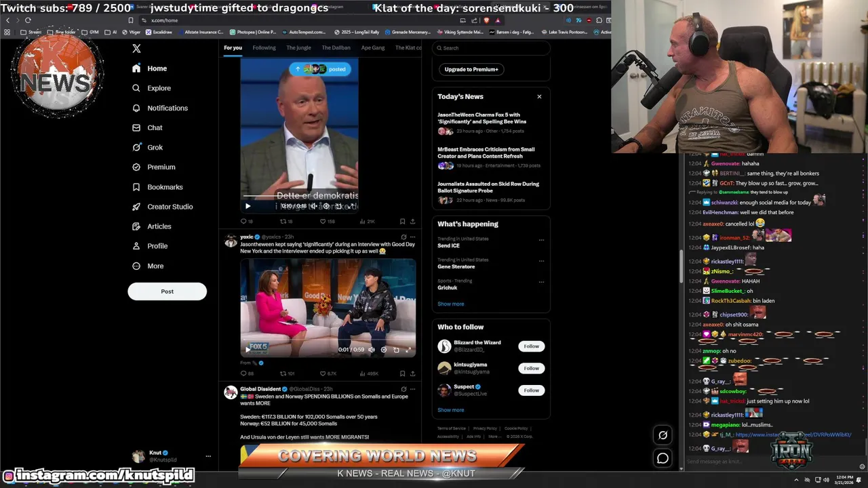Click the Post button
The width and height of the screenshot is (868, 488).
point(167,291)
